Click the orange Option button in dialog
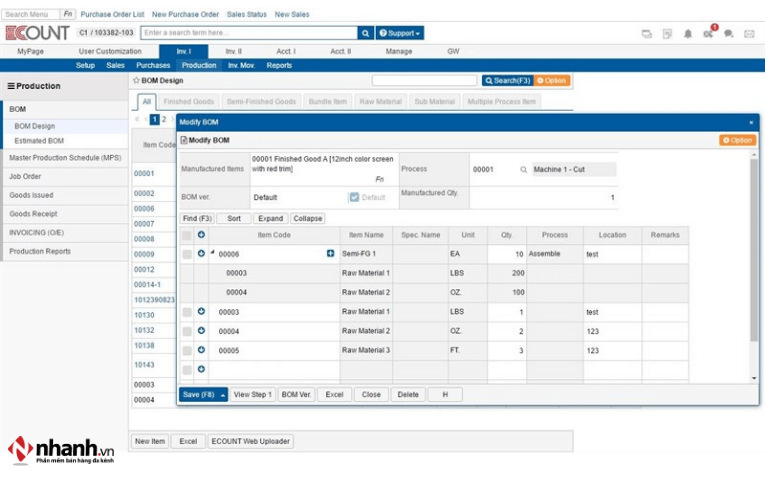This screenshot has width=765, height=478. pos(737,140)
